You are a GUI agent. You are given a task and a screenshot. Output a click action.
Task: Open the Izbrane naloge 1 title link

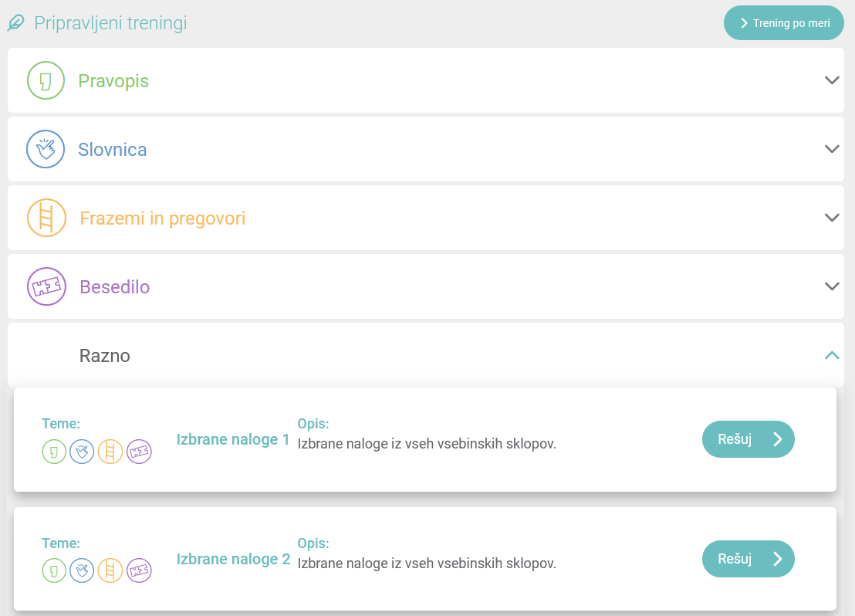[233, 440]
